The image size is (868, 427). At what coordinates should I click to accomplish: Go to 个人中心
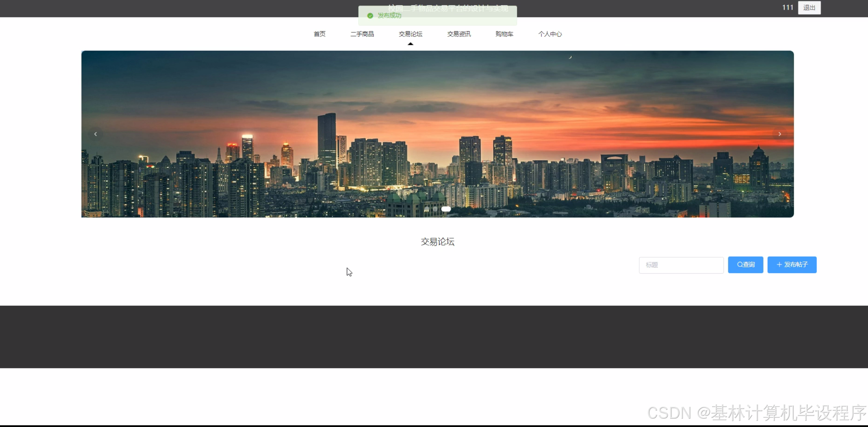(550, 34)
